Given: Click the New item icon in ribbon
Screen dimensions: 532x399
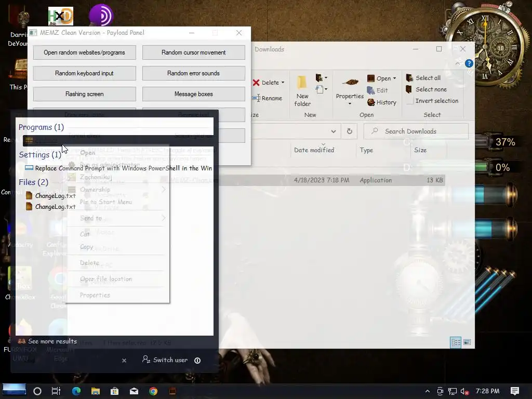Looking at the screenshot, I should [319, 78].
